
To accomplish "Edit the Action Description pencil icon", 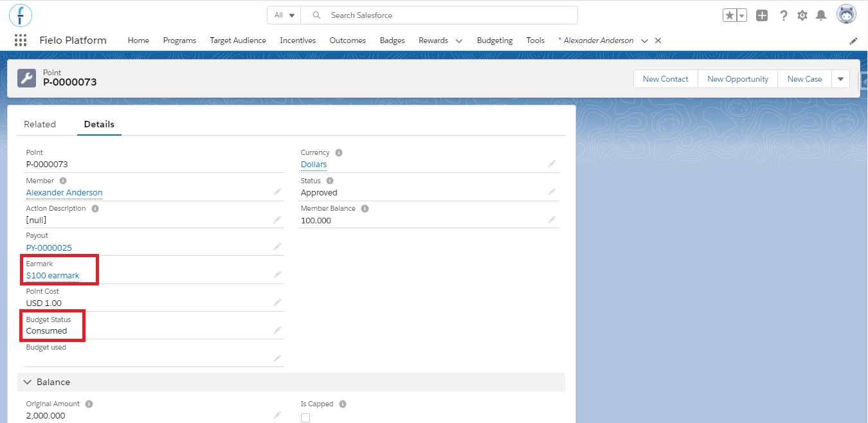I will tap(277, 219).
